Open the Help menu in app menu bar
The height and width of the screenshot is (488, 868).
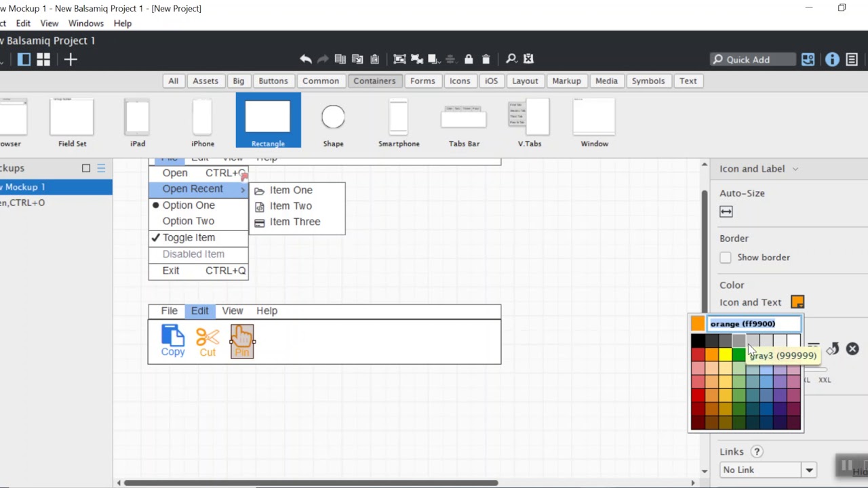(123, 23)
